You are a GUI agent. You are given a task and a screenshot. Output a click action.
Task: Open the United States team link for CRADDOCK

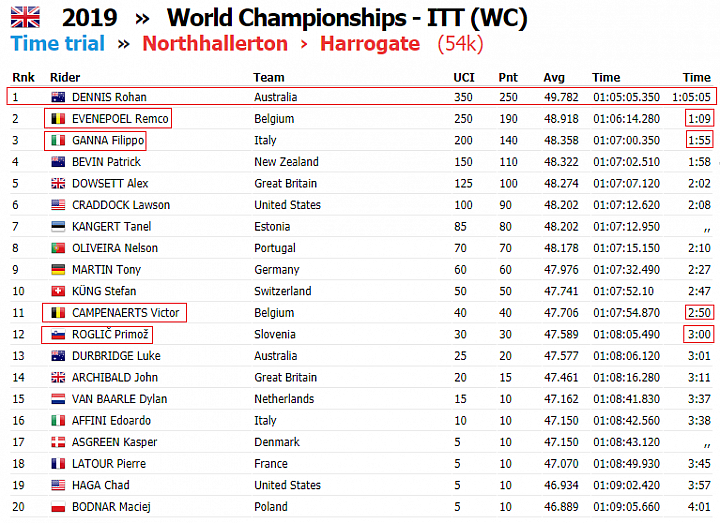click(287, 205)
